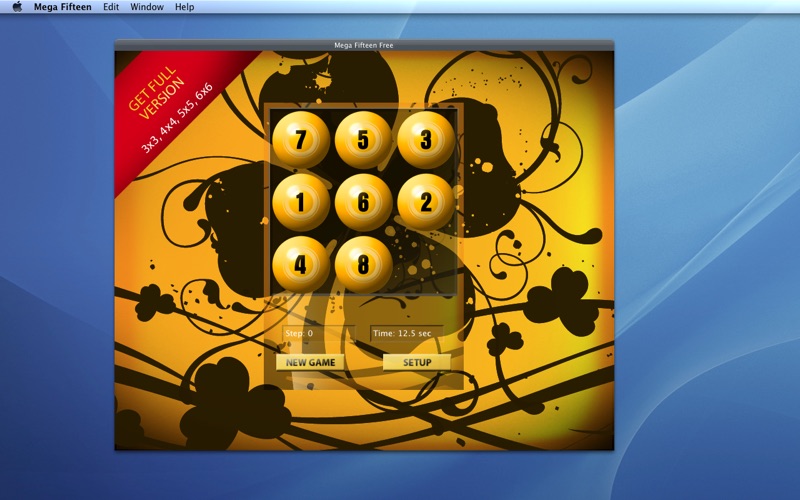Click the Time: 12.5 sec field
The image size is (800, 500).
point(407,333)
